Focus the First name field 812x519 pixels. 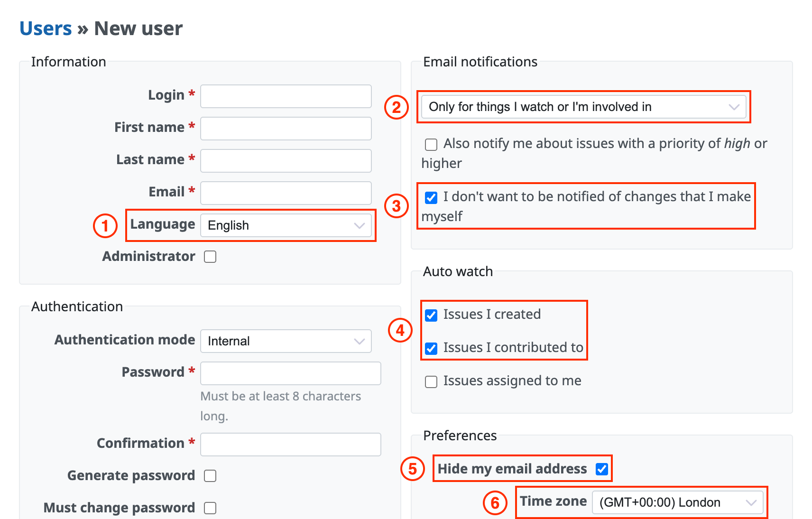[286, 129]
